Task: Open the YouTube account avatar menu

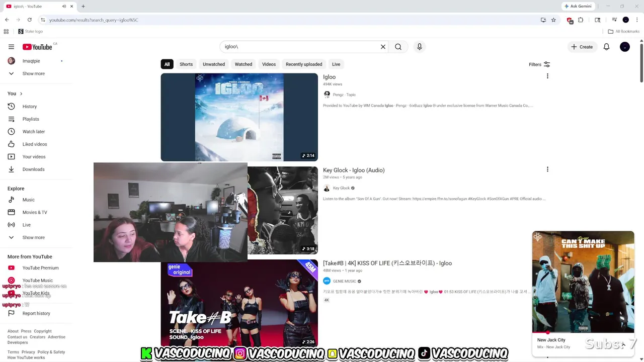Action: 625,47
